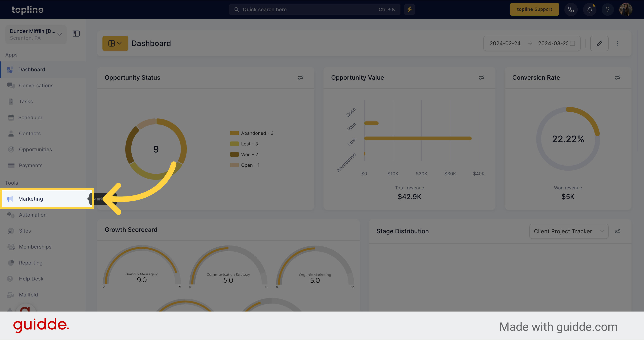
Task: Open Conversations section
Action: click(36, 85)
